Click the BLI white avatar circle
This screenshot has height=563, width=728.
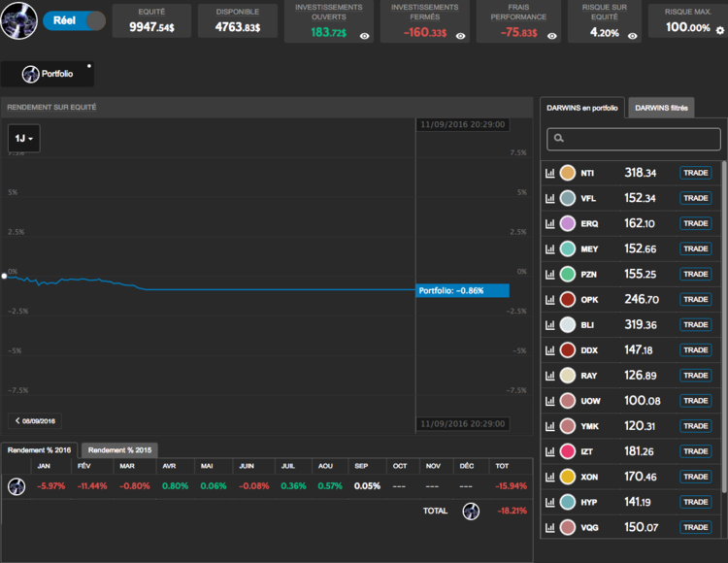(x=568, y=324)
